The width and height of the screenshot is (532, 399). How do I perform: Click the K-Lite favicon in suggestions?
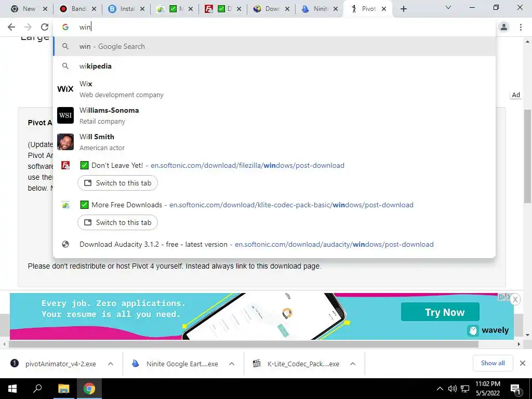pyautogui.click(x=65, y=205)
